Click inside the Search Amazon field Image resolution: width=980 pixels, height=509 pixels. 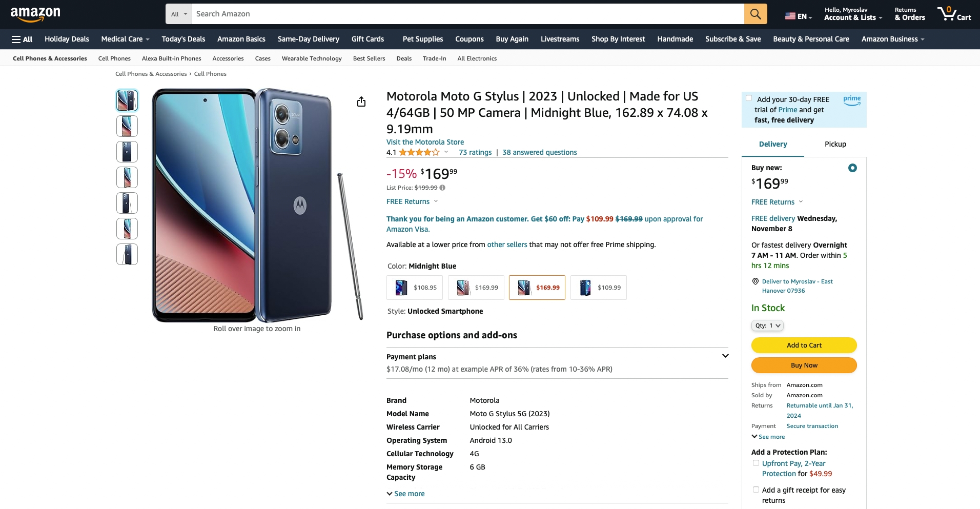coord(467,14)
